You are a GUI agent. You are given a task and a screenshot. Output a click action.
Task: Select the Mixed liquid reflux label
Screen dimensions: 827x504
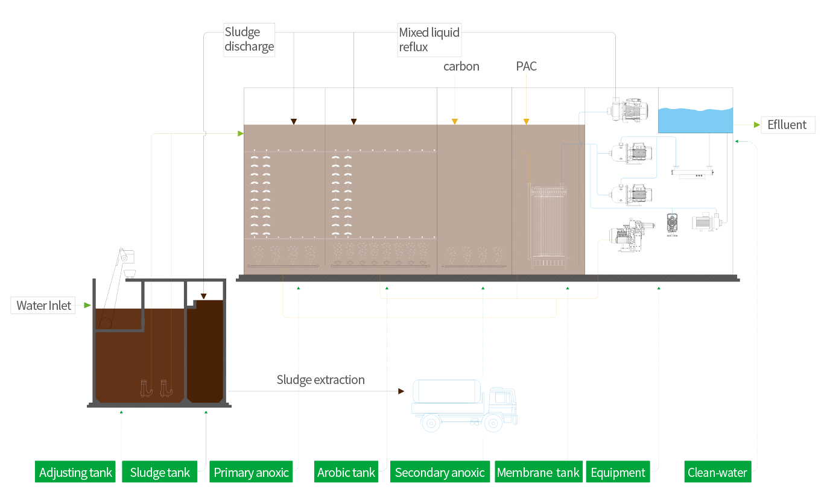coord(429,39)
